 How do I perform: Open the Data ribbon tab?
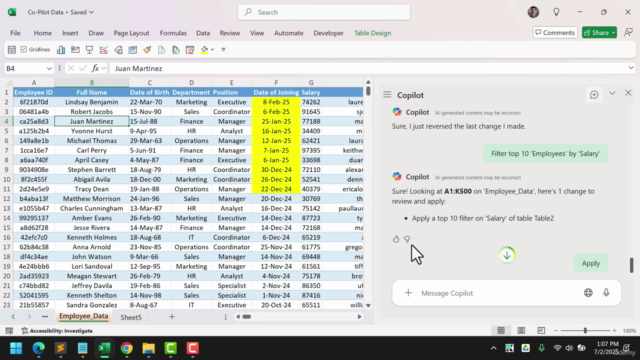(203, 33)
